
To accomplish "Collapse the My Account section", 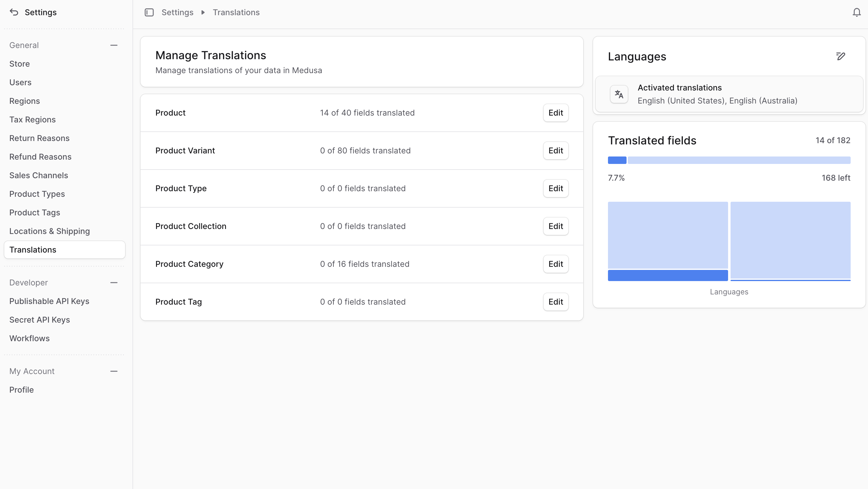I will (114, 371).
